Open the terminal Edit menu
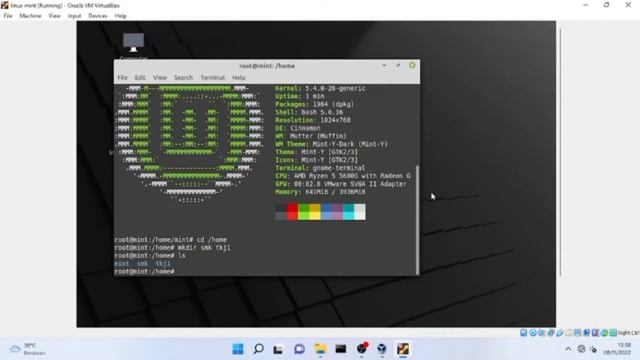Screen dimensions: 640x360 click(140, 78)
